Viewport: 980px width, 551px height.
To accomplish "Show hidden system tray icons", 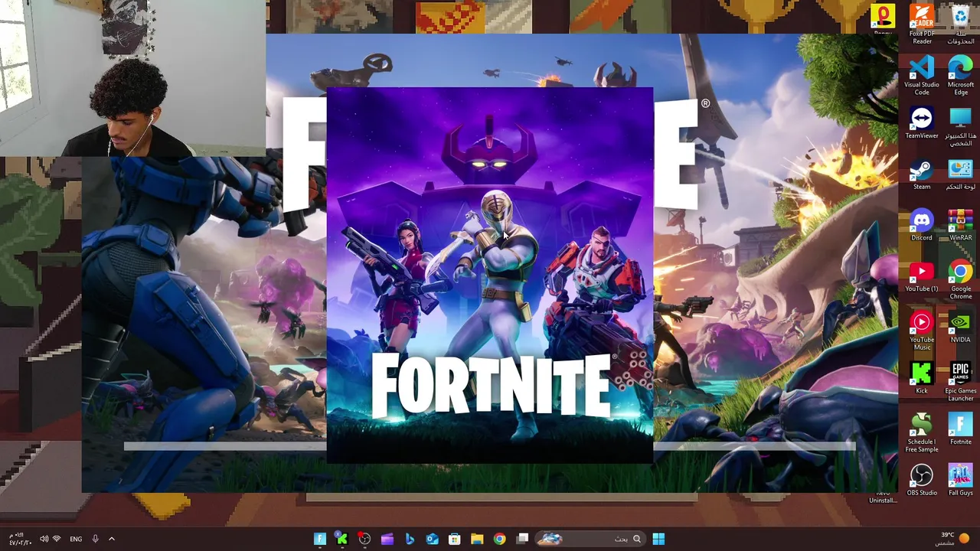I will pyautogui.click(x=112, y=539).
